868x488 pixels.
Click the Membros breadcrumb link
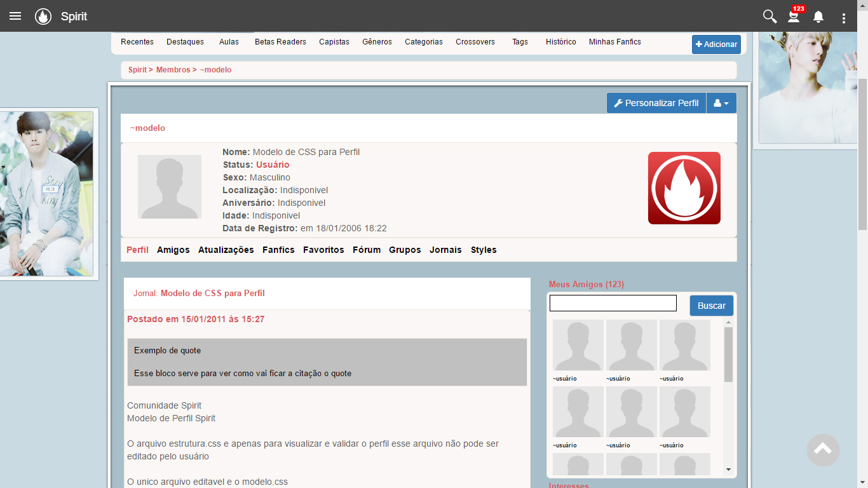pyautogui.click(x=173, y=70)
